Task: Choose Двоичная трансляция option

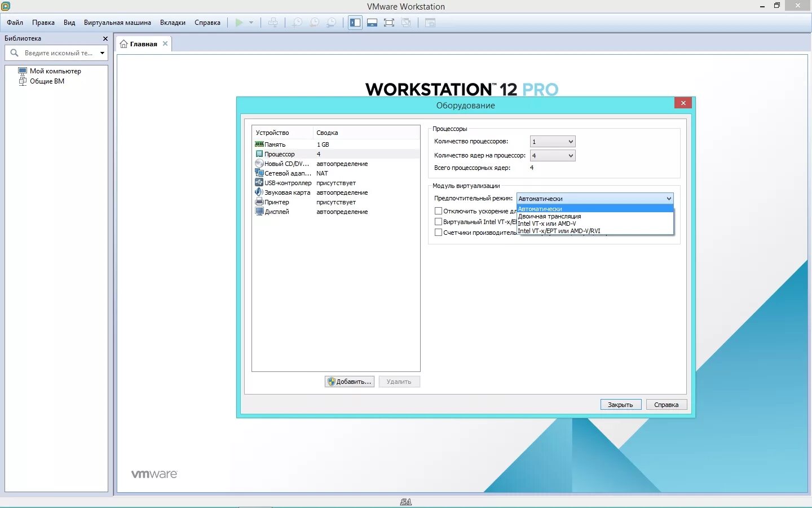Action: click(595, 216)
